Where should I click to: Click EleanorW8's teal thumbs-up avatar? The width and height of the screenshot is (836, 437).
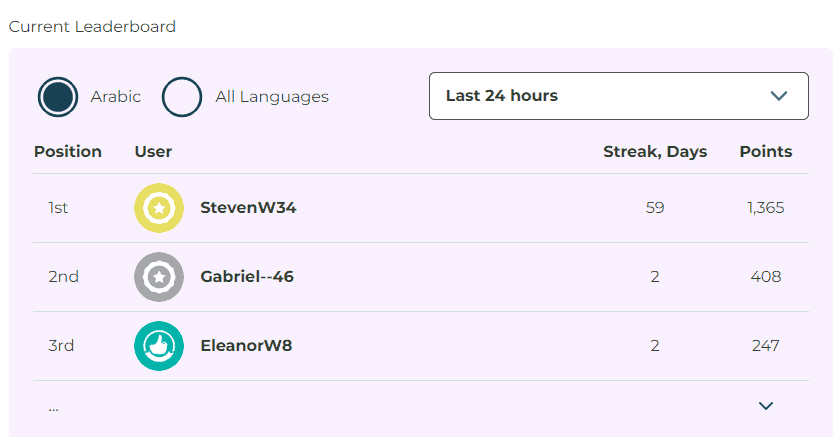click(x=159, y=346)
